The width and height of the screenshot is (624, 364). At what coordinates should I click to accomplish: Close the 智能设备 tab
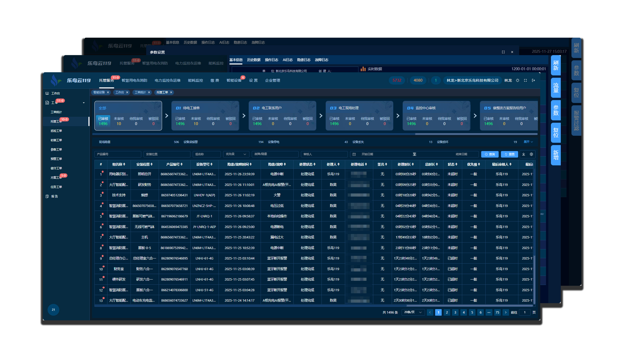(x=108, y=92)
